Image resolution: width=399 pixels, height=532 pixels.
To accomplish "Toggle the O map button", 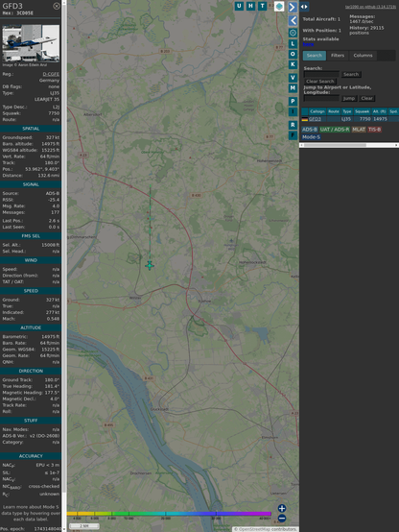I will [x=293, y=54].
